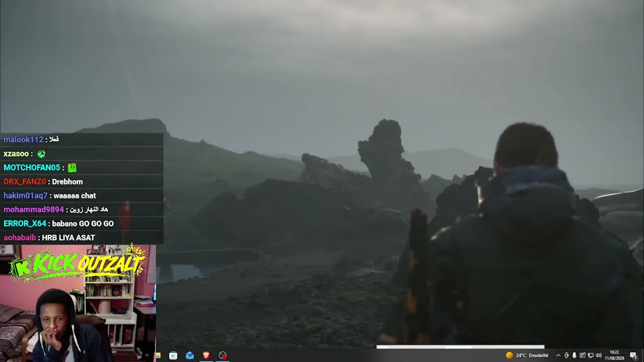This screenshot has height=362, width=644.
Task: Open the notification center icon
Action: [633, 355]
